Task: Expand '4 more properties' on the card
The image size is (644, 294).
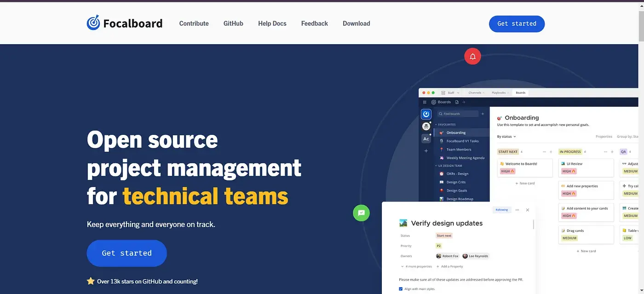Action: pyautogui.click(x=416, y=266)
